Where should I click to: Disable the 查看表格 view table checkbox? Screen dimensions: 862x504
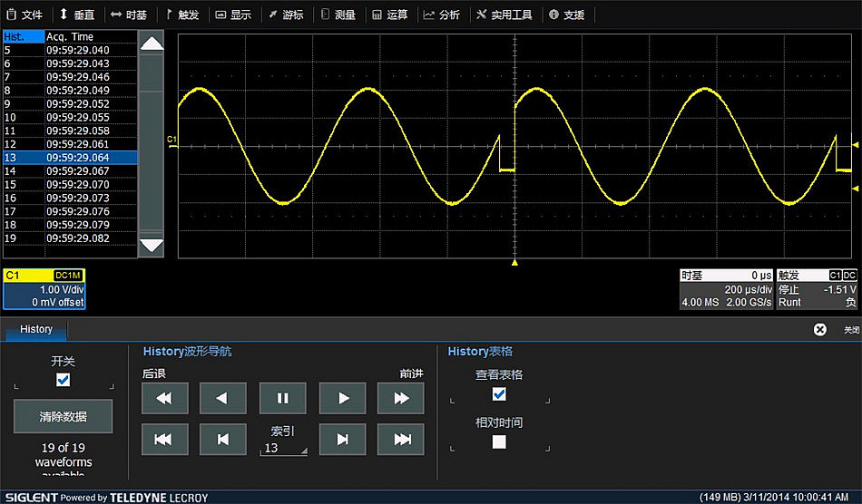(498, 393)
